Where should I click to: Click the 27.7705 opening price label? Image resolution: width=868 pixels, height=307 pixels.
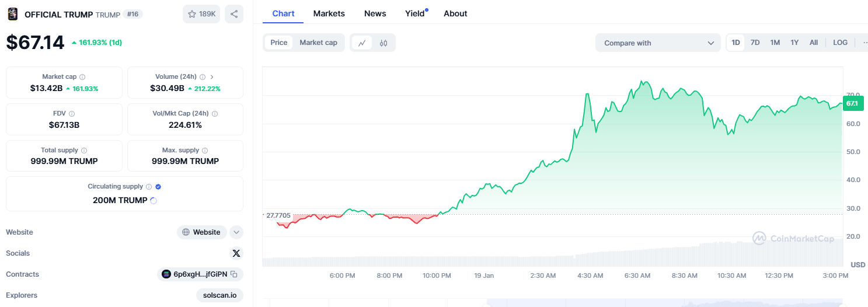tap(278, 215)
